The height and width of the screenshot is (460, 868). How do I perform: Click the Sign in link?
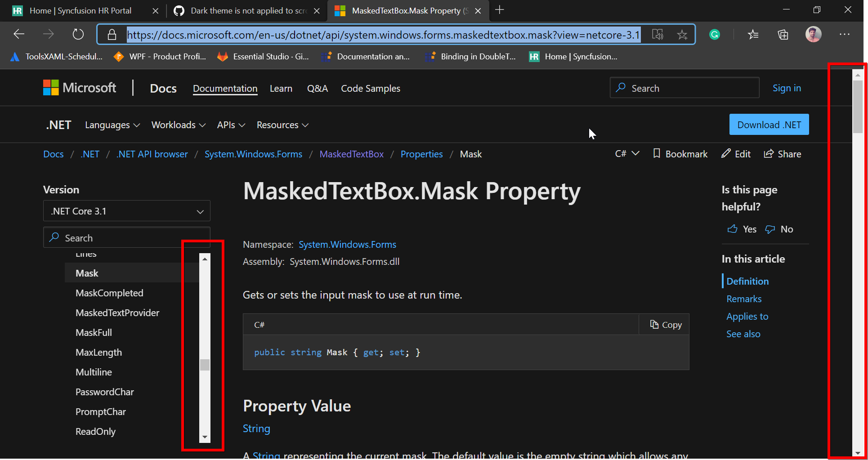[787, 88]
